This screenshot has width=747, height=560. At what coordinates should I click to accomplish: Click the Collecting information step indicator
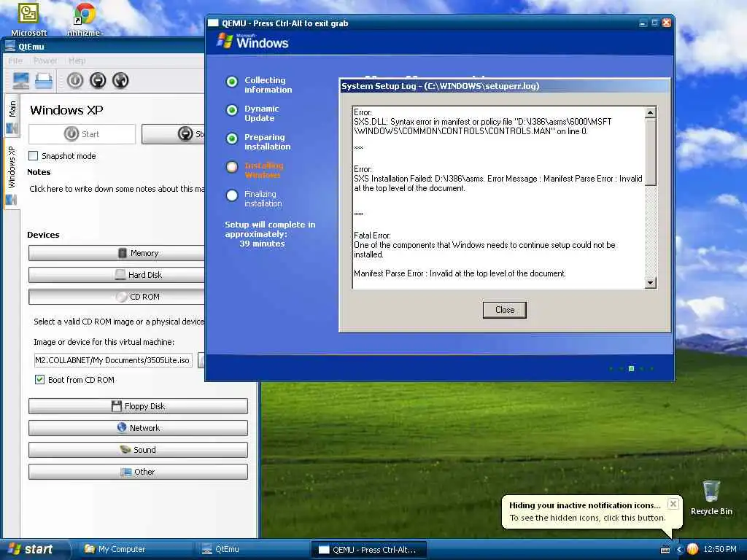click(231, 82)
